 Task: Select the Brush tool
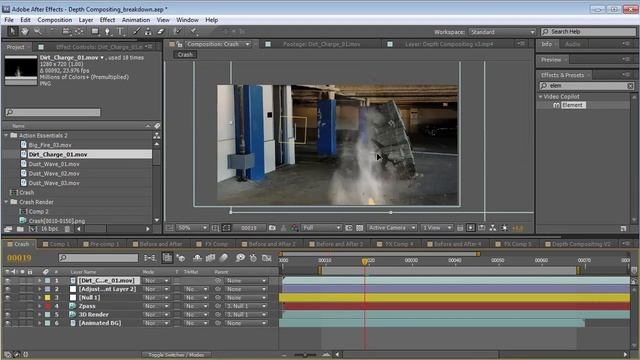(136, 31)
